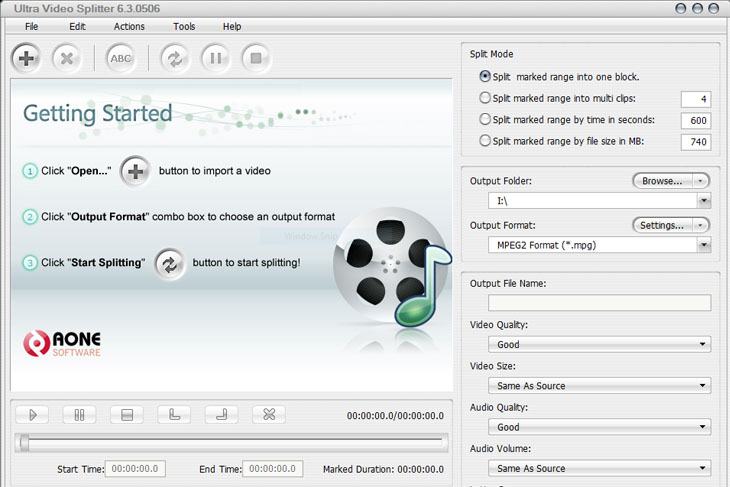Click the Stop toolbar button
Screen dimensions: 730x487
pyautogui.click(x=256, y=58)
